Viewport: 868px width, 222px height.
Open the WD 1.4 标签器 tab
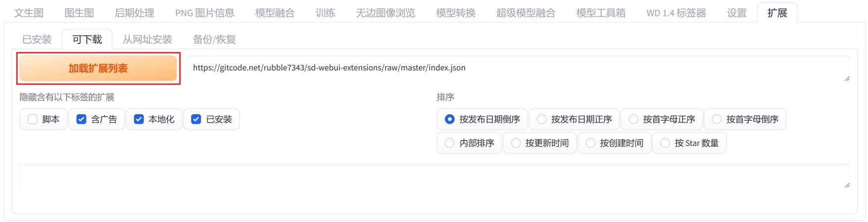[676, 13]
